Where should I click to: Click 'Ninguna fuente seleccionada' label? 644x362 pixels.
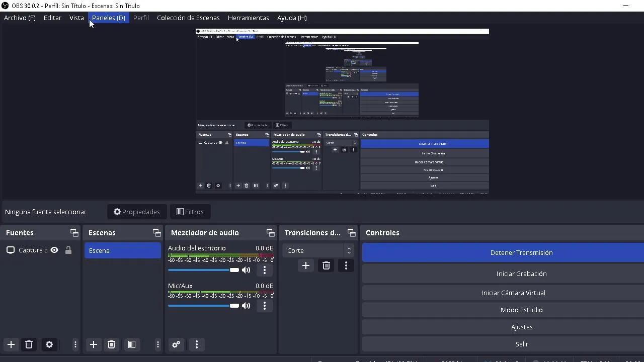point(45,212)
